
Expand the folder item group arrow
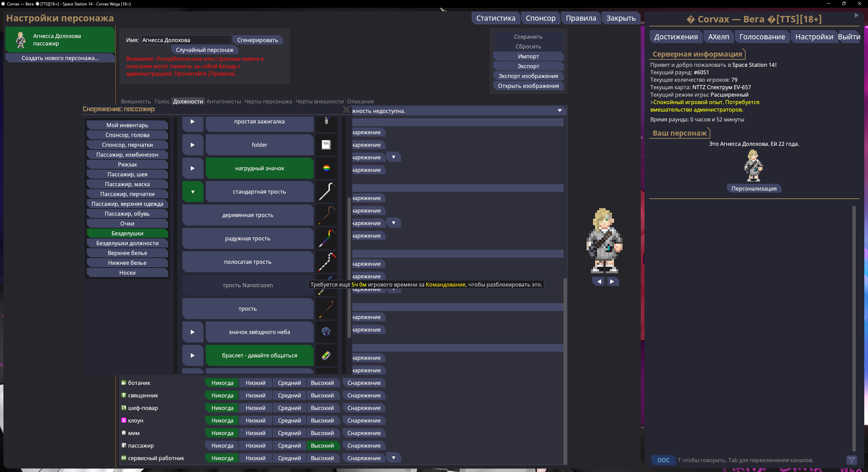193,145
